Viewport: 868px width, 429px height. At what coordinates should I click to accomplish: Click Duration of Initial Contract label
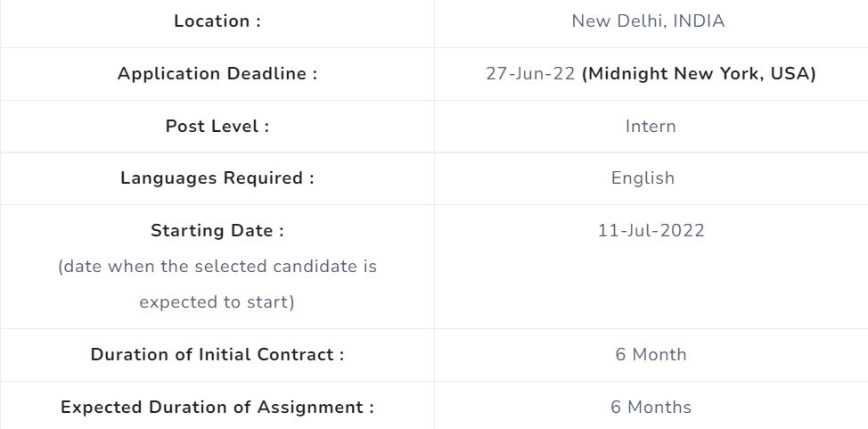tap(217, 355)
